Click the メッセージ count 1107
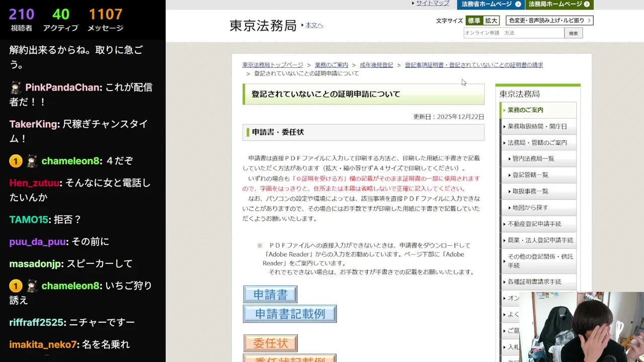Image resolution: width=644 pixels, height=362 pixels. click(106, 14)
